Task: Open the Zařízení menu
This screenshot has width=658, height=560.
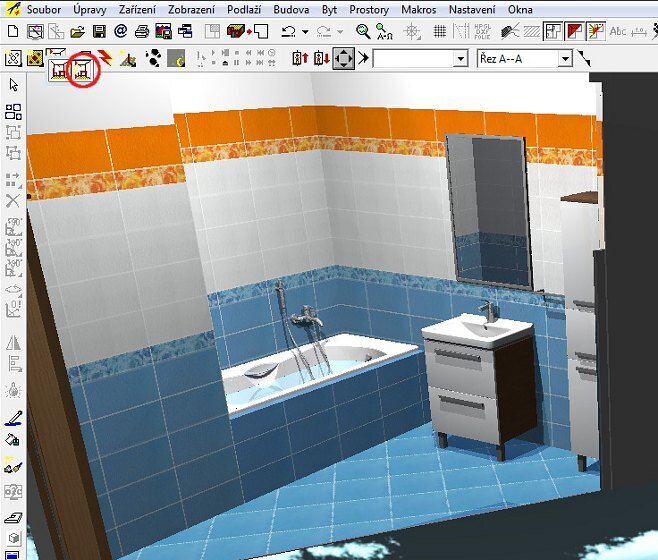Action: tap(137, 9)
